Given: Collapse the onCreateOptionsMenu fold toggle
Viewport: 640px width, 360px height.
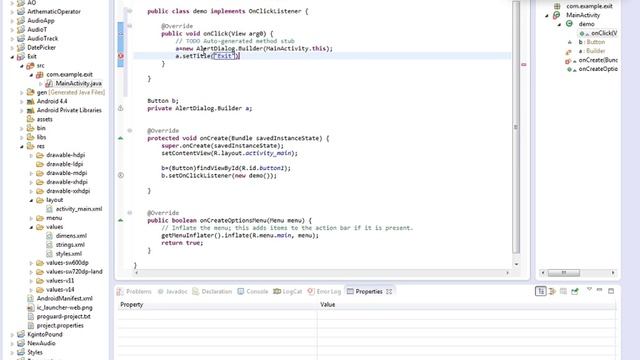Looking at the screenshot, I should pos(129,213).
